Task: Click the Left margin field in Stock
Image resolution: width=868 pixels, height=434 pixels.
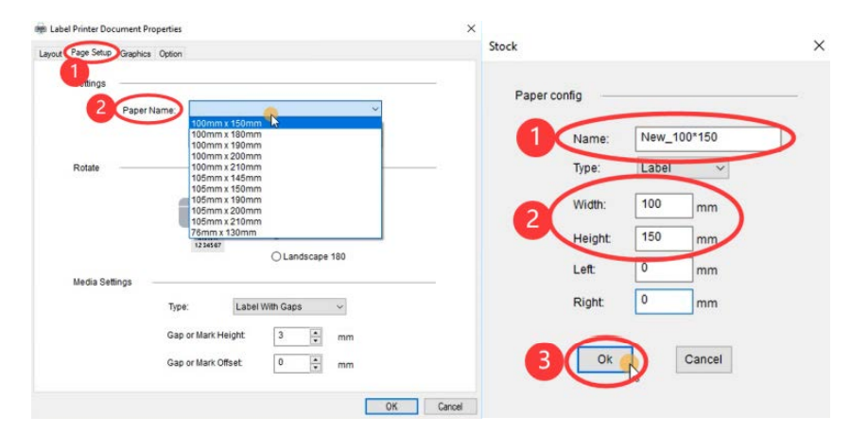Action: click(664, 270)
